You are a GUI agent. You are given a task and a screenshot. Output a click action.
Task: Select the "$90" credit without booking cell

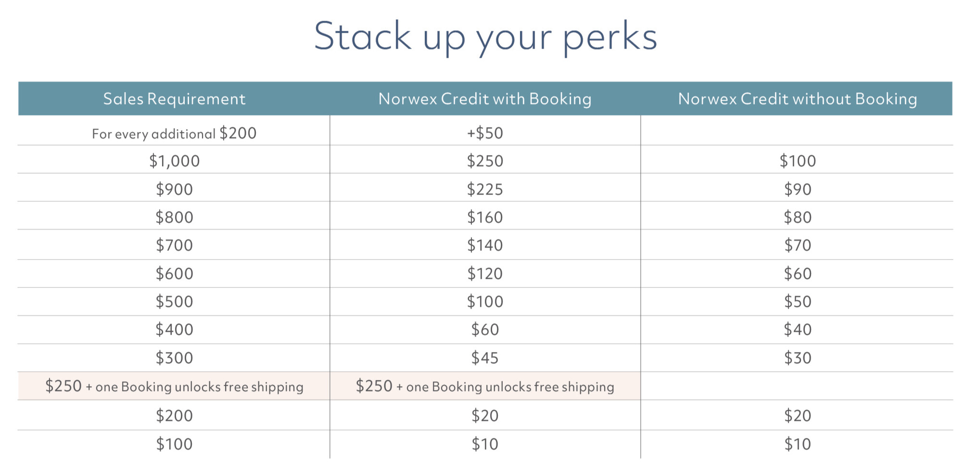(x=798, y=189)
